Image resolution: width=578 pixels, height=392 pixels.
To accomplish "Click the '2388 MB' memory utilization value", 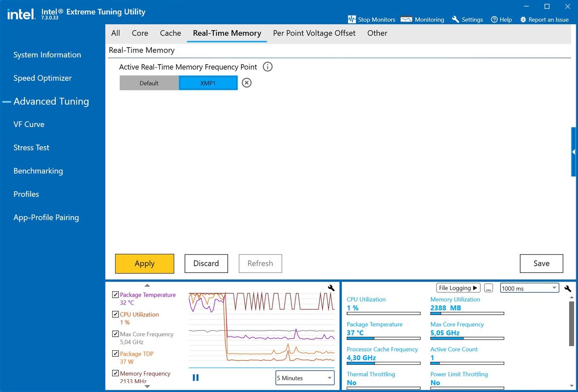I will point(446,308).
